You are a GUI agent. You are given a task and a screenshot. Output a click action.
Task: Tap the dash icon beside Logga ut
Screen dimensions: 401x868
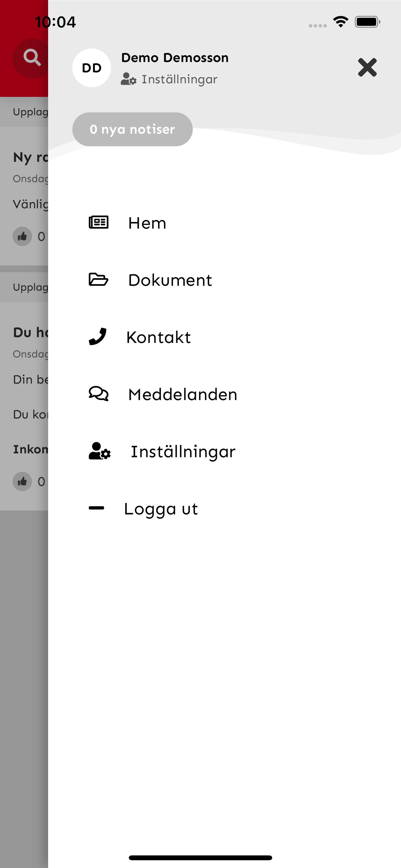click(x=96, y=508)
